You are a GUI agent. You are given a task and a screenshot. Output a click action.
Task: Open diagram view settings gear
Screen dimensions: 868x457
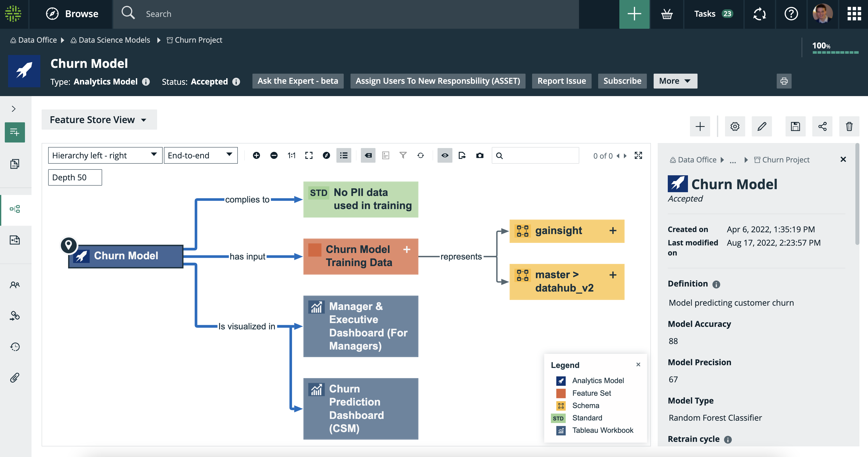coord(735,126)
